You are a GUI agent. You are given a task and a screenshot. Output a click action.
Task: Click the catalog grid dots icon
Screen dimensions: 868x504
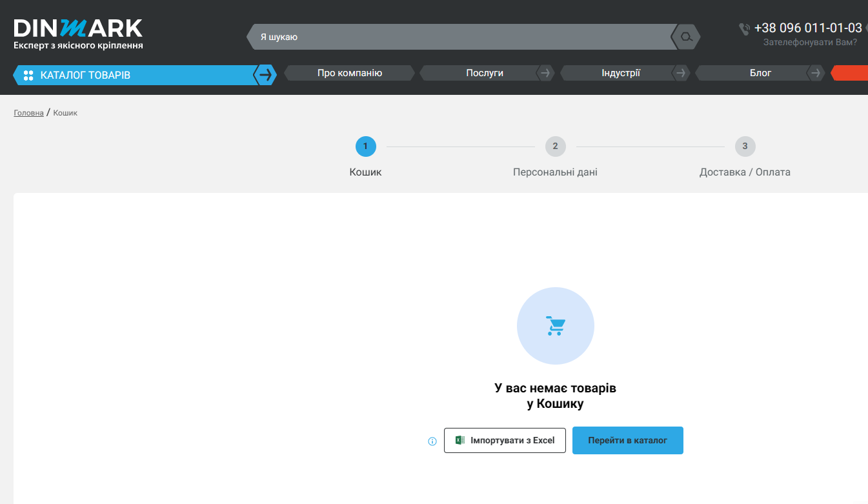(x=28, y=76)
